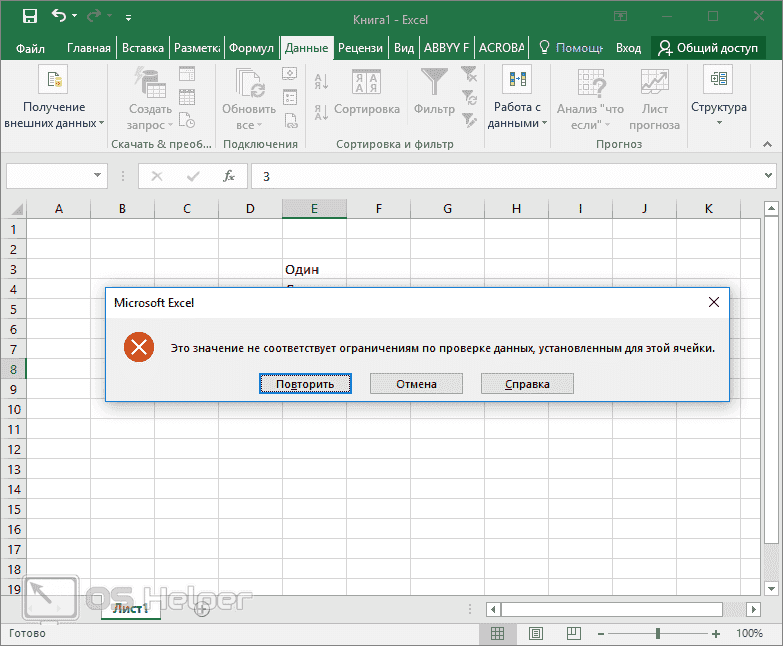Switch to Normal view in status bar
This screenshot has height=646, width=783.
click(497, 633)
